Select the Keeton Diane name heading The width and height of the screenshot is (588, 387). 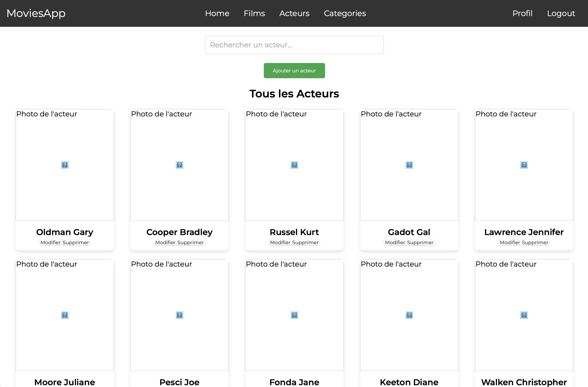click(x=409, y=382)
